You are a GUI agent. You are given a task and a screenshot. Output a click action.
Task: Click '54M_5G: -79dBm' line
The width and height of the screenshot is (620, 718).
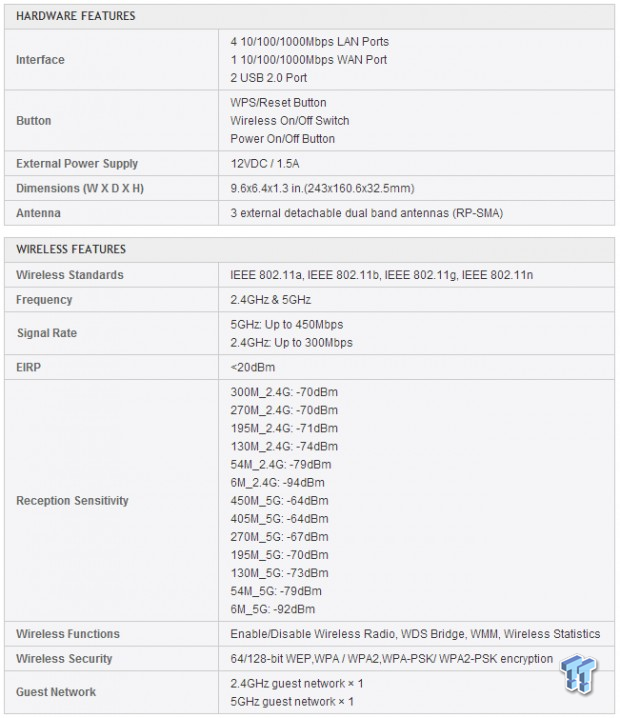pos(276,591)
